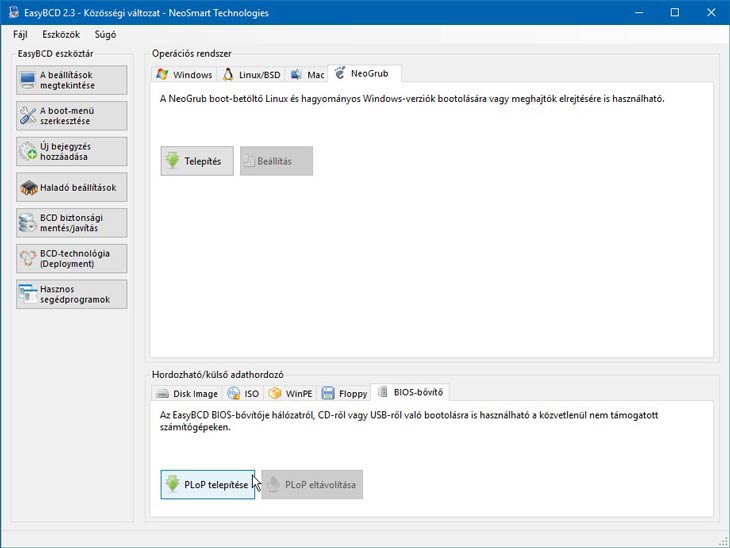Screen dimensions: 730x548
Task: Switch to the Linux/BSD tab
Action: [252, 75]
